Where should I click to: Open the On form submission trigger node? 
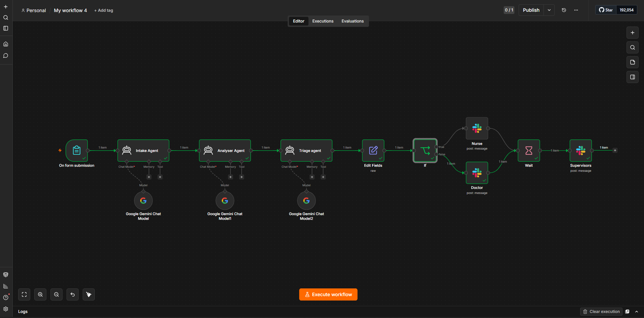point(77,151)
